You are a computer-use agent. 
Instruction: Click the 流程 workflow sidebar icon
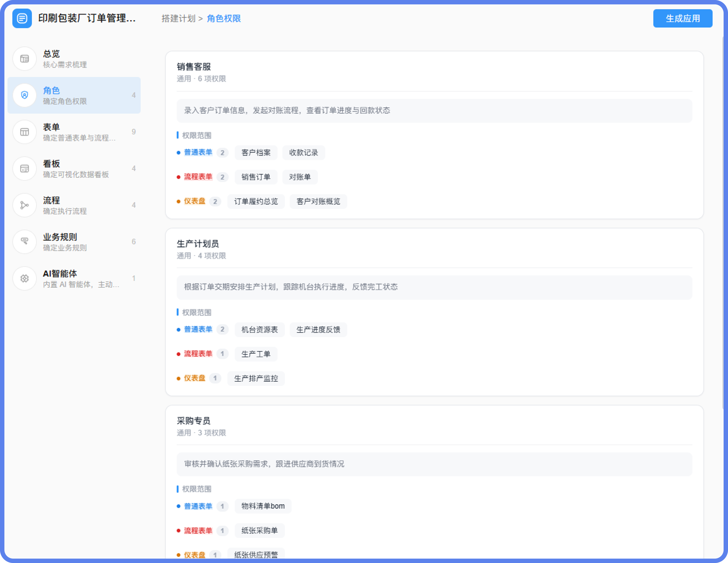pyautogui.click(x=24, y=205)
